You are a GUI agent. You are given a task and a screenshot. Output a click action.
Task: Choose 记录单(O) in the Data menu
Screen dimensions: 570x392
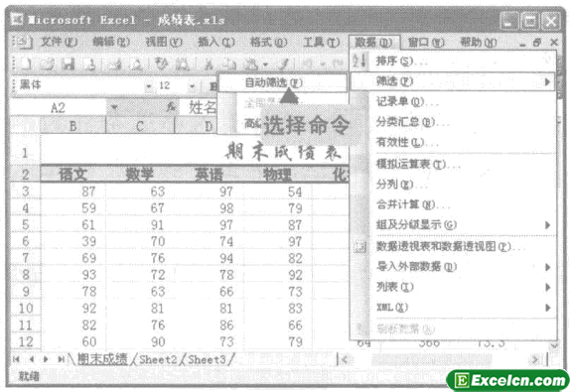pyautogui.click(x=453, y=101)
